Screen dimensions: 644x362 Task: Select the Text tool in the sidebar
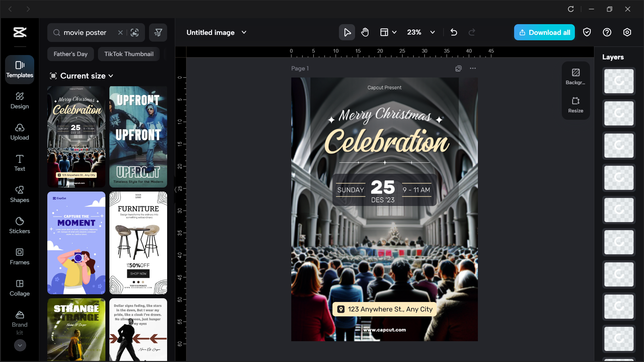tap(19, 163)
